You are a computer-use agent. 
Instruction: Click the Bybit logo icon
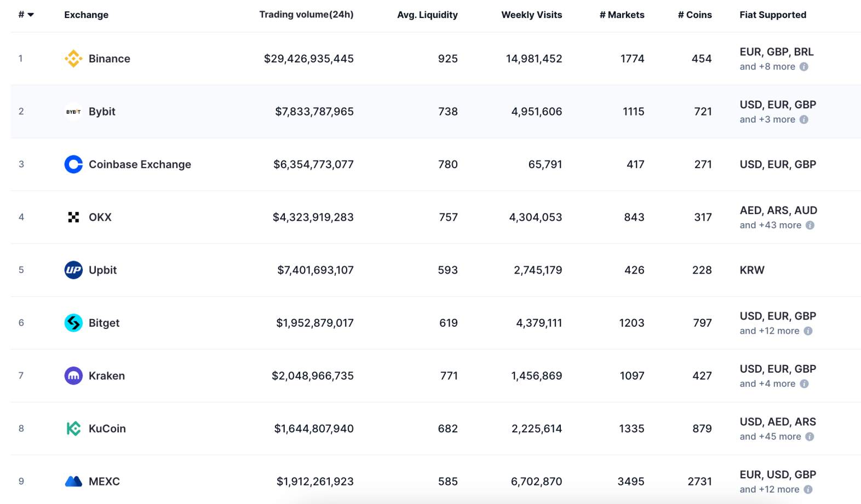[x=73, y=112]
